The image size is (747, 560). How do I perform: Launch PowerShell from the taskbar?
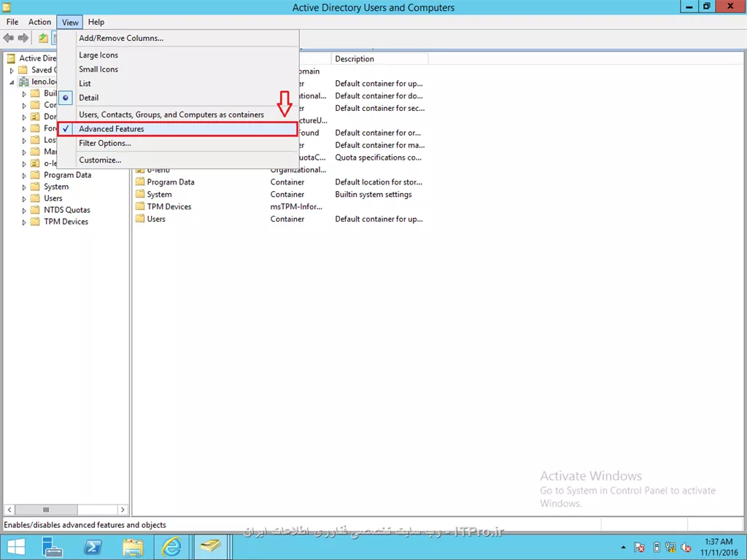coord(93,547)
